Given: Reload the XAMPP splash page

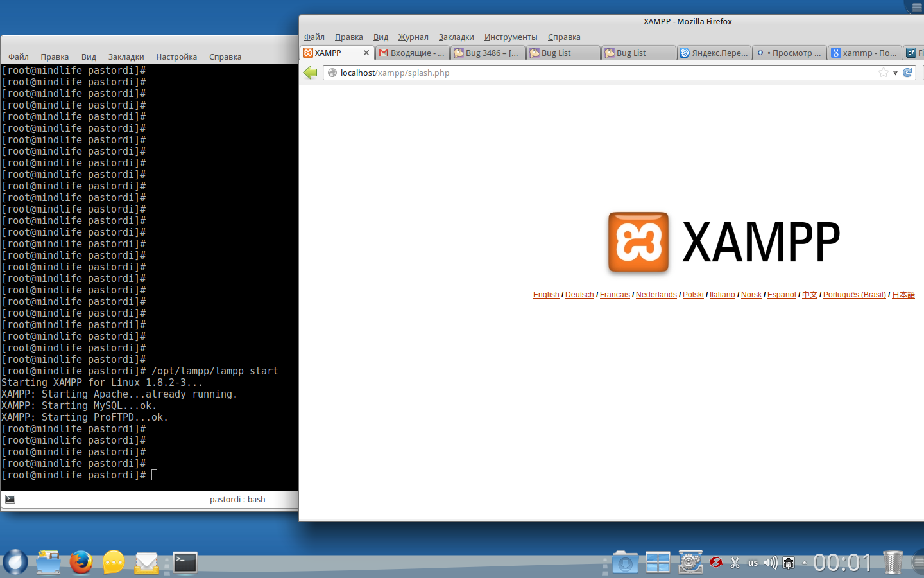Looking at the screenshot, I should (x=907, y=73).
